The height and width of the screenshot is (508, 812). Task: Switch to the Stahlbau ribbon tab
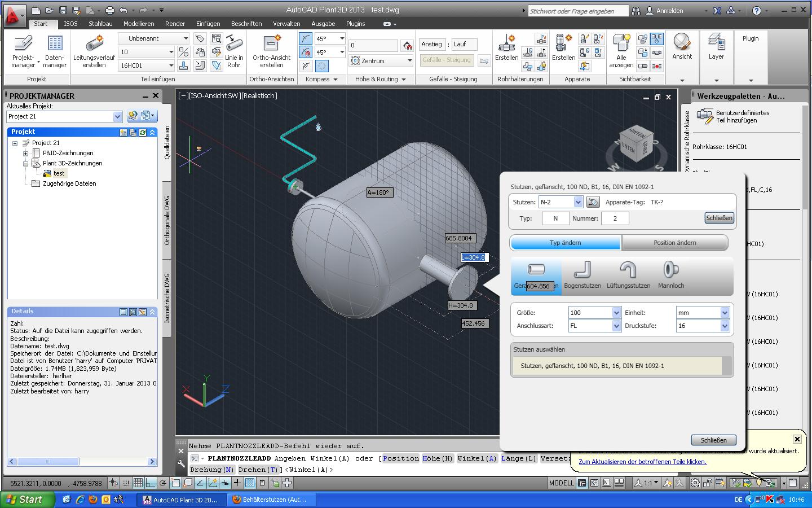click(100, 24)
